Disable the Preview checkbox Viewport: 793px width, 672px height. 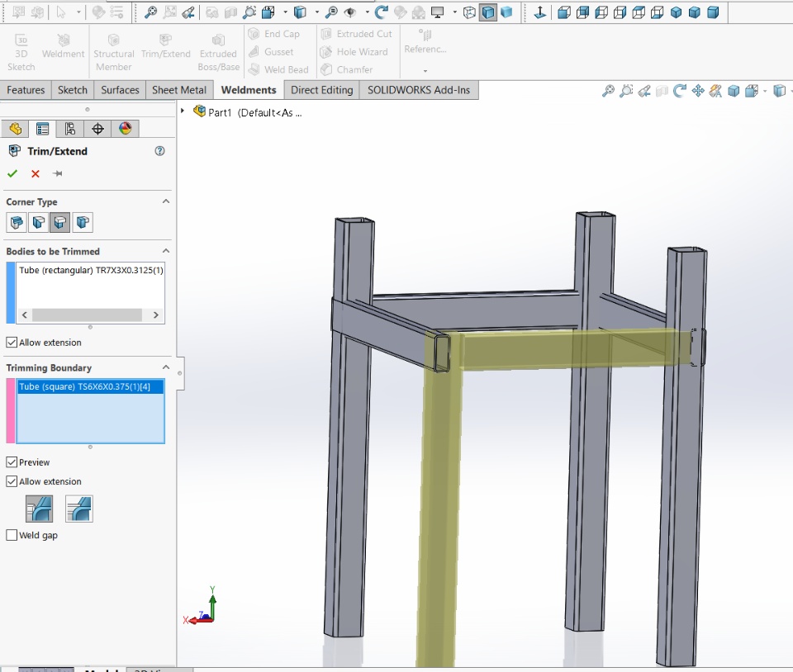coord(12,462)
